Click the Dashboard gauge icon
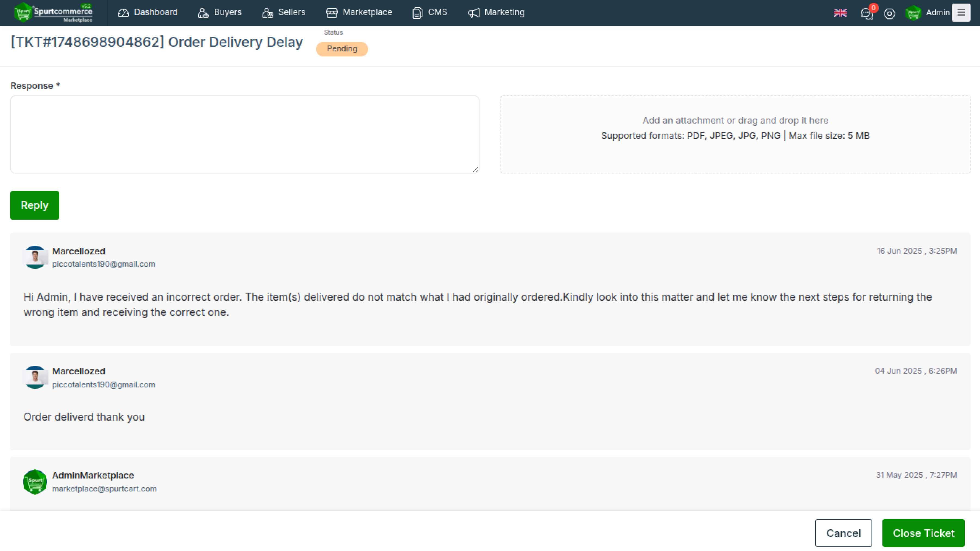This screenshot has width=980, height=551. (x=123, y=13)
